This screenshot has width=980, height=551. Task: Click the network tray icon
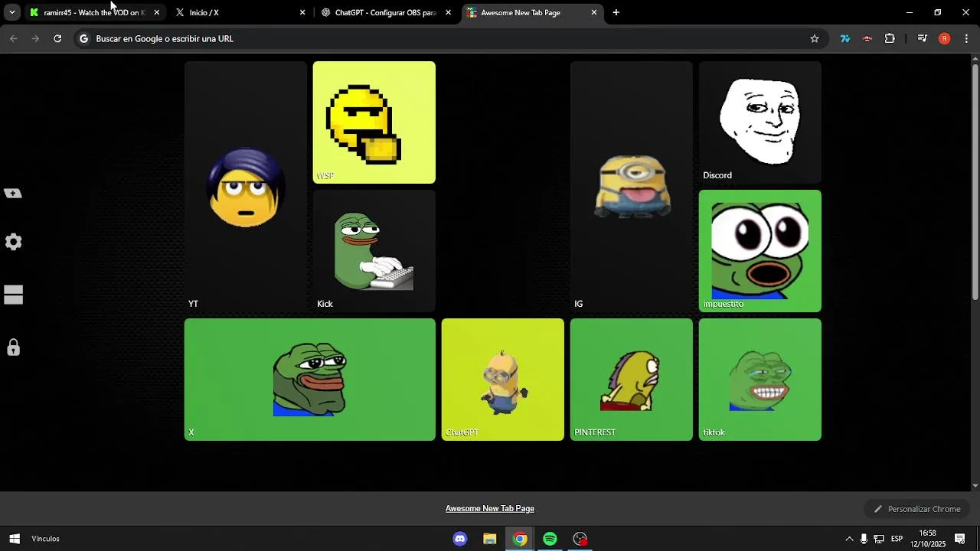pyautogui.click(x=879, y=539)
